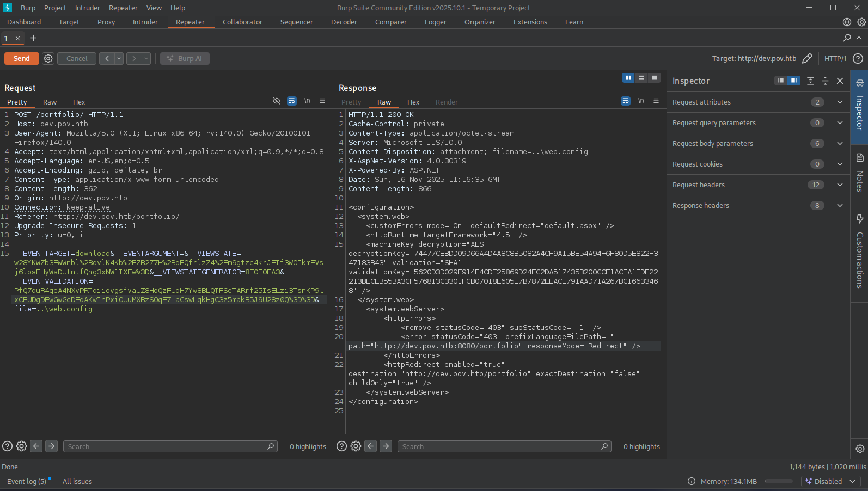Go forward to next request arrow

pyautogui.click(x=134, y=58)
